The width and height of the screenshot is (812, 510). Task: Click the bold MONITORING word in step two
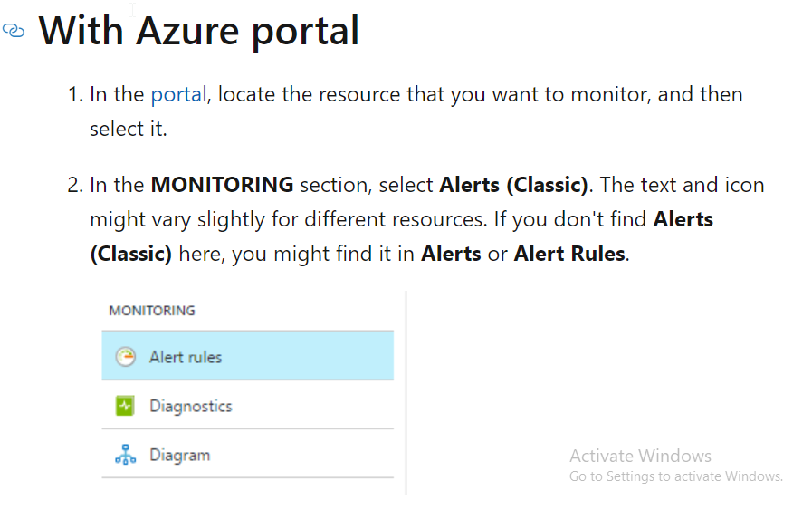(x=222, y=185)
